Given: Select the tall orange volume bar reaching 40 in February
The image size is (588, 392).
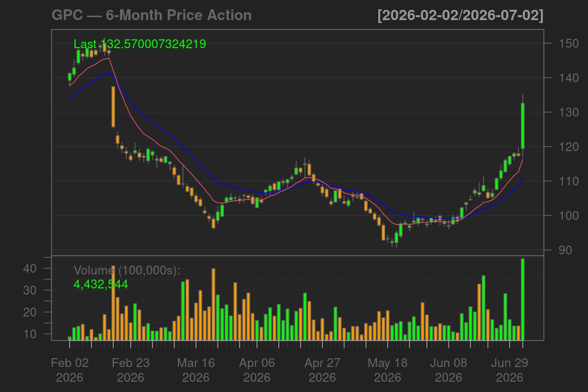Looking at the screenshot, I should (x=113, y=303).
